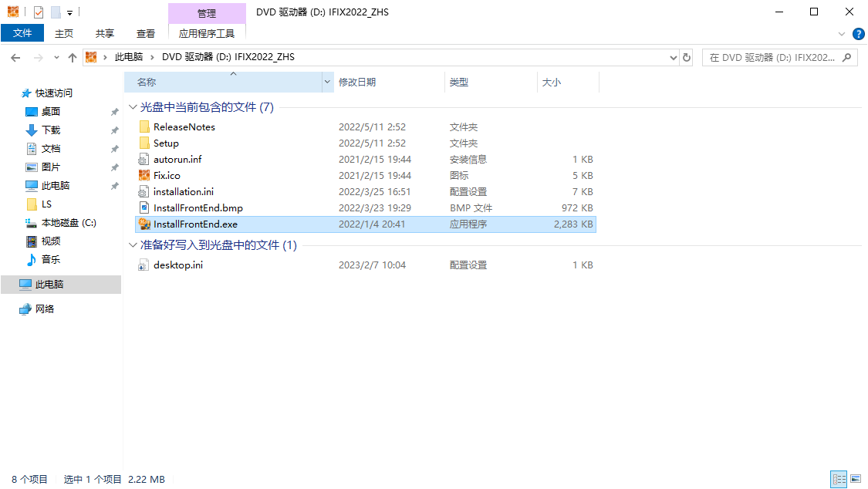Expand the ribbon with the chevron
868x489 pixels.
pos(842,34)
